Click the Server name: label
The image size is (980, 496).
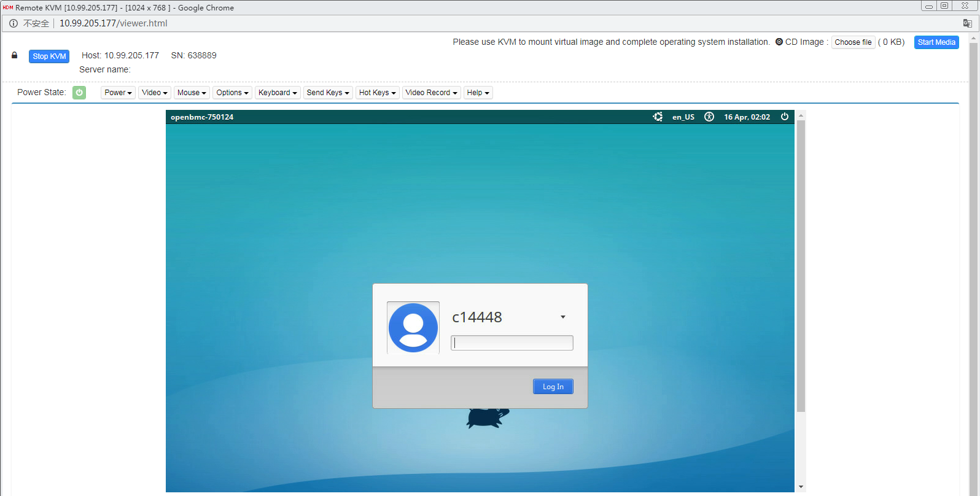tap(105, 69)
